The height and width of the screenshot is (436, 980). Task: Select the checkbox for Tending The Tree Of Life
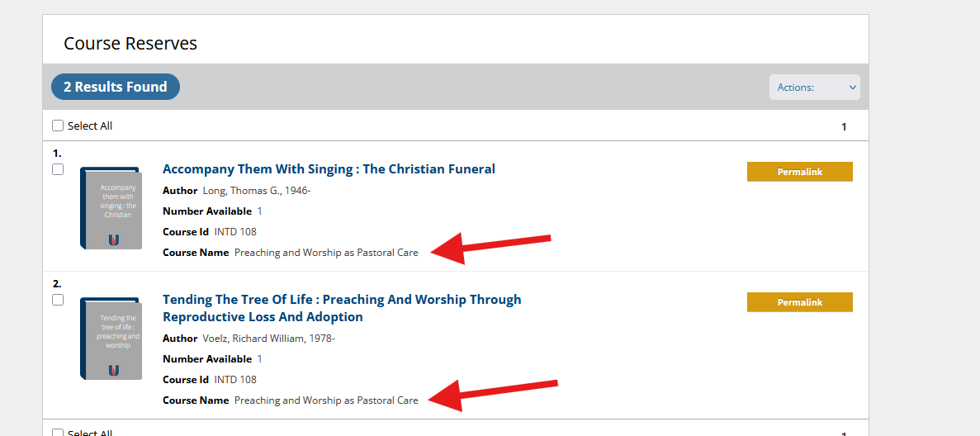coord(58,300)
